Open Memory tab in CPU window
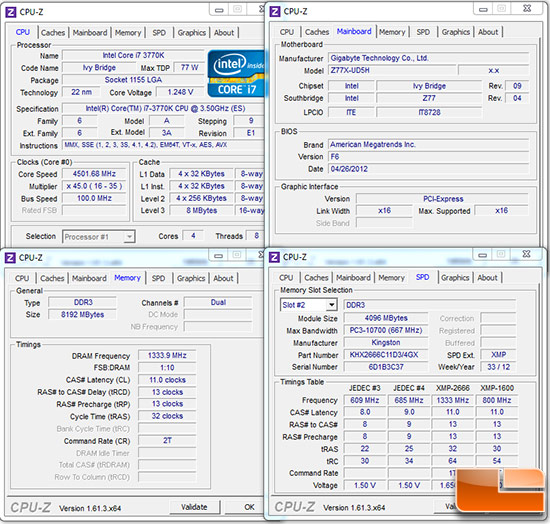This screenshot has height=524, width=550. click(x=128, y=33)
